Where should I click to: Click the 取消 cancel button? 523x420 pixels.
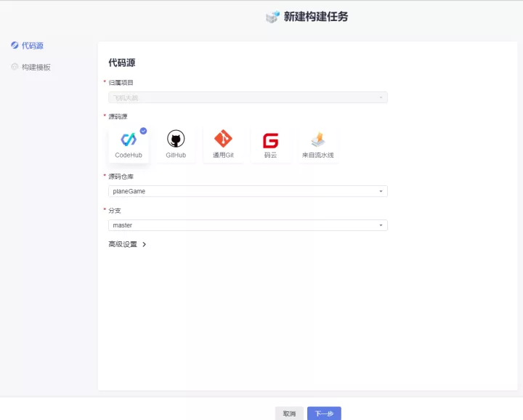(x=289, y=413)
